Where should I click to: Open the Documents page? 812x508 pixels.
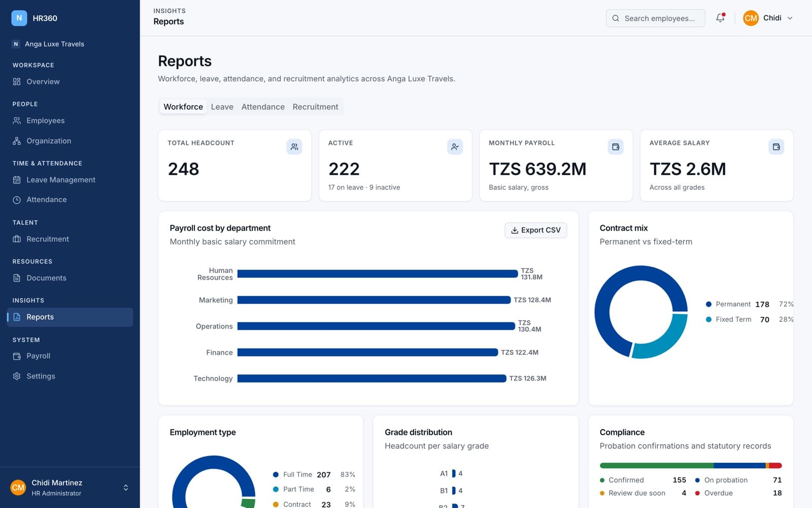coord(70,278)
